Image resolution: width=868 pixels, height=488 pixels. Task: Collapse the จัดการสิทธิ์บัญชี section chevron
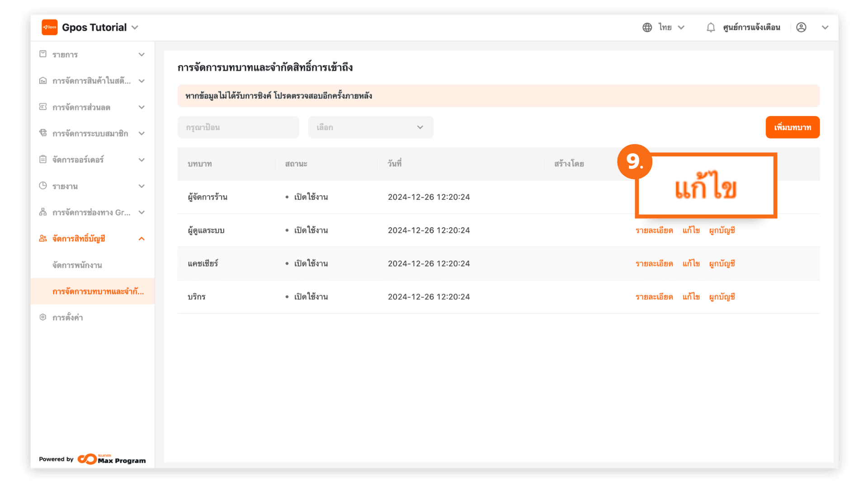(142, 239)
